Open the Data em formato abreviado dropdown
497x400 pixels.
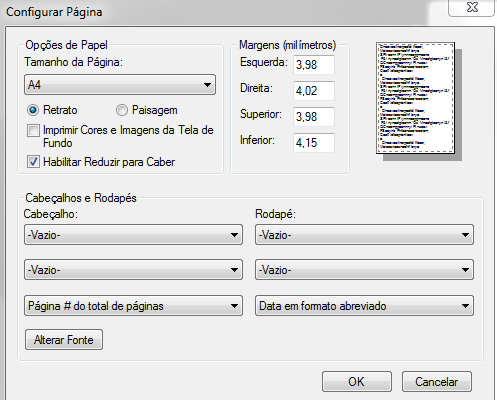pos(364,305)
